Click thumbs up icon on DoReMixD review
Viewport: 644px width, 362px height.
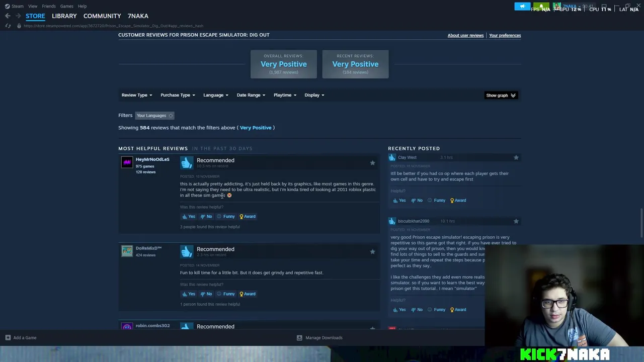coord(187,251)
